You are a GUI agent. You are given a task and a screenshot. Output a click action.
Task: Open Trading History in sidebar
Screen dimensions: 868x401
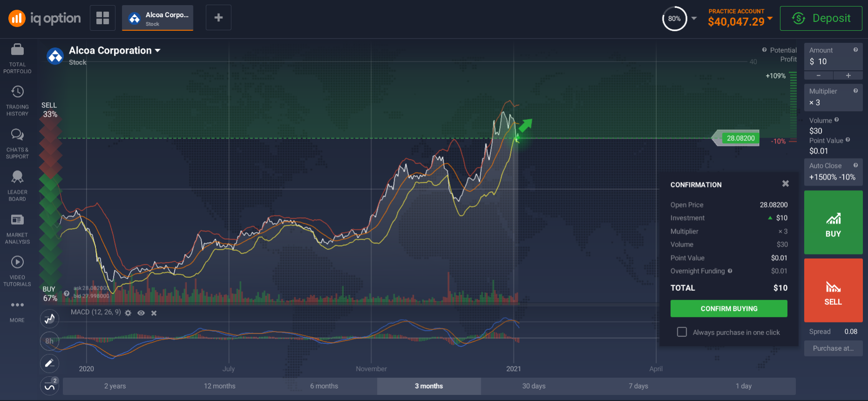click(17, 100)
